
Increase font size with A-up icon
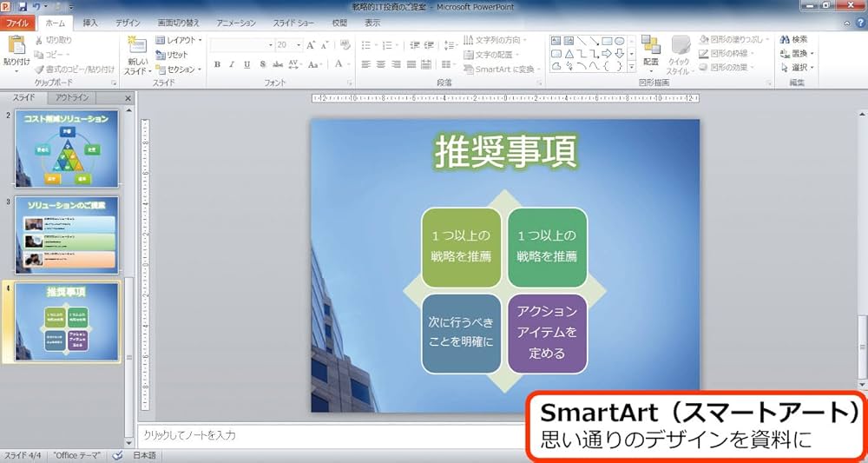[x=311, y=45]
